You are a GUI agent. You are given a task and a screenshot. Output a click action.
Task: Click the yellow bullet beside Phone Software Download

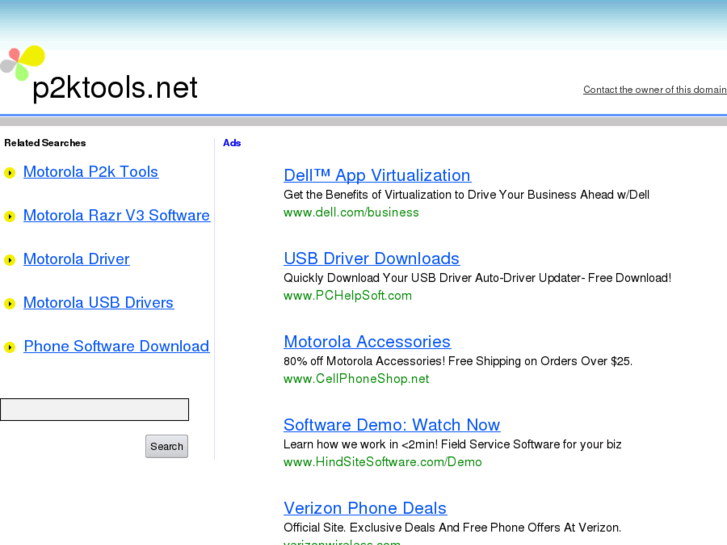[x=10, y=347]
